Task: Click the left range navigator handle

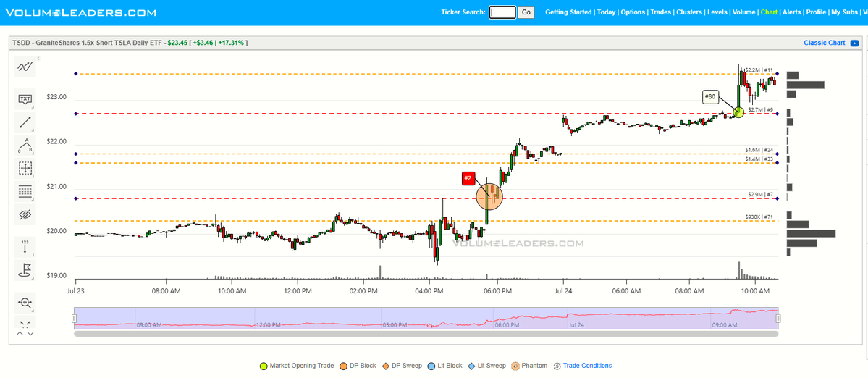Action: coord(74,318)
